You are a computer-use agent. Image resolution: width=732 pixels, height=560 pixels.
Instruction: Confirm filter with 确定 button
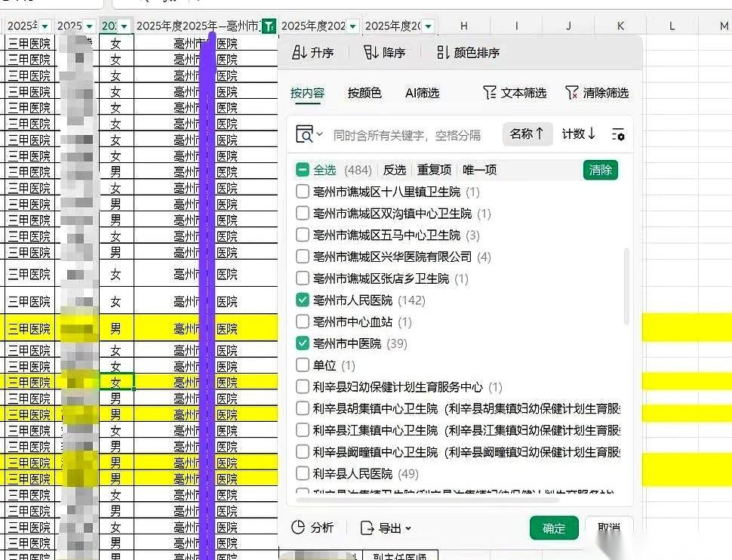554,528
